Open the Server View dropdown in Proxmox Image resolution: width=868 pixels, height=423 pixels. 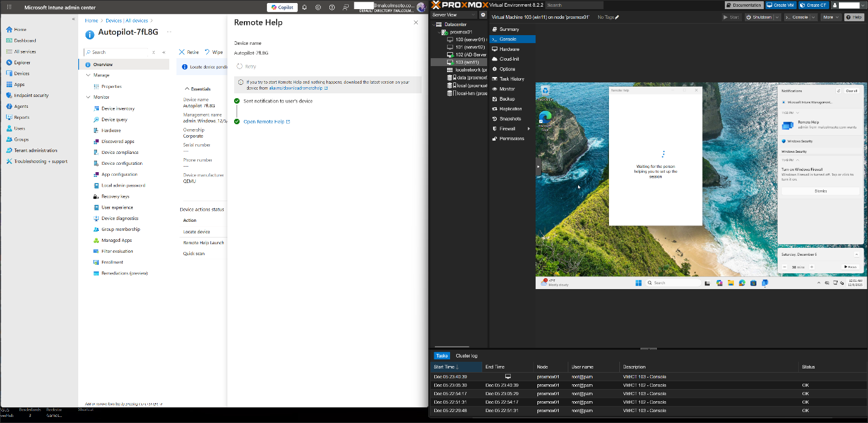click(x=454, y=15)
